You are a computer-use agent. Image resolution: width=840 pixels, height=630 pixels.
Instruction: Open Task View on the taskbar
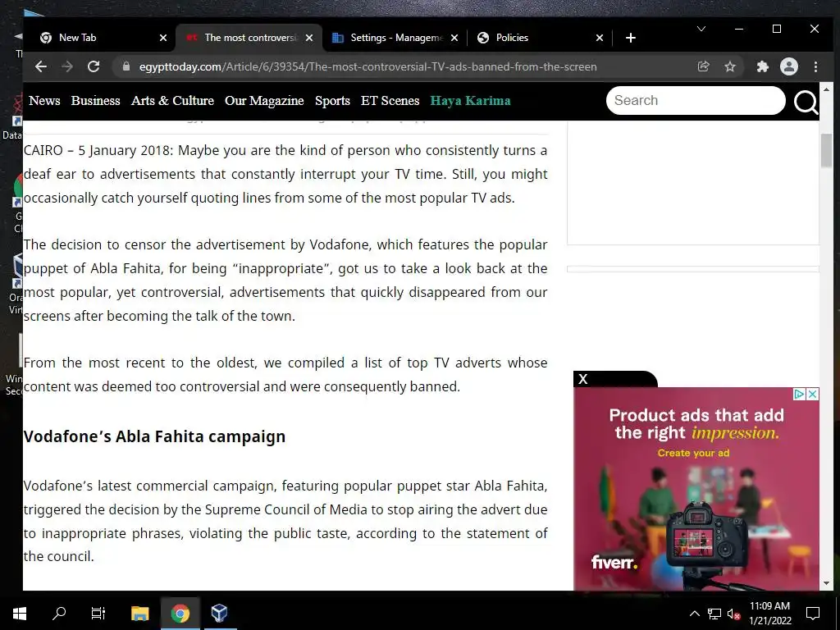click(x=98, y=613)
